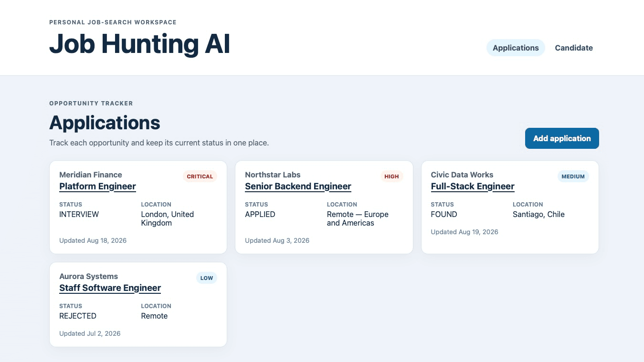This screenshot has height=362, width=644.
Task: Click the INTERVIEW status value
Action: (x=79, y=214)
